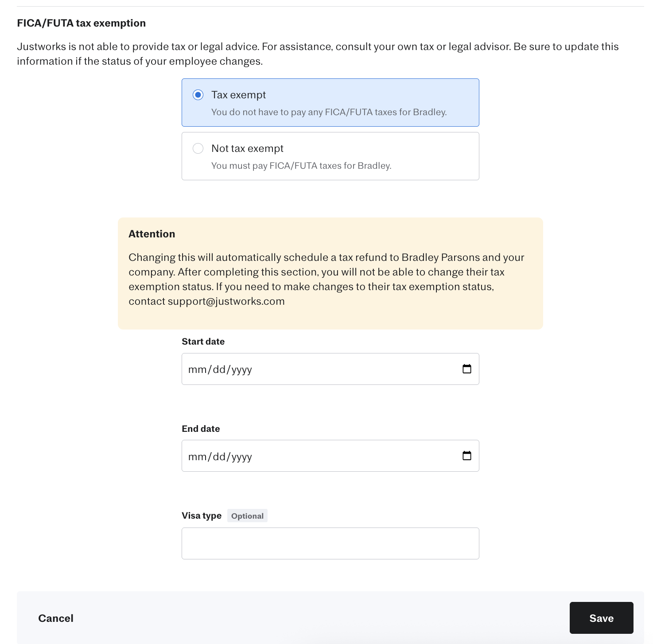
Task: Select the Not tax exempt radio button
Action: point(198,148)
